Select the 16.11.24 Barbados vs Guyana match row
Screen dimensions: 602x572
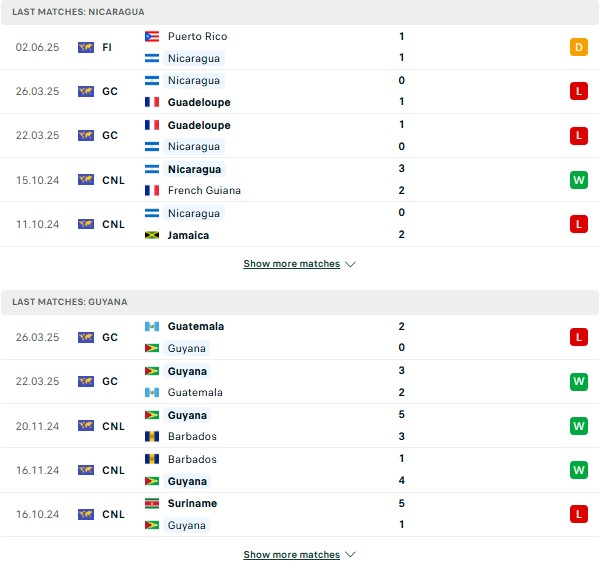coord(300,470)
